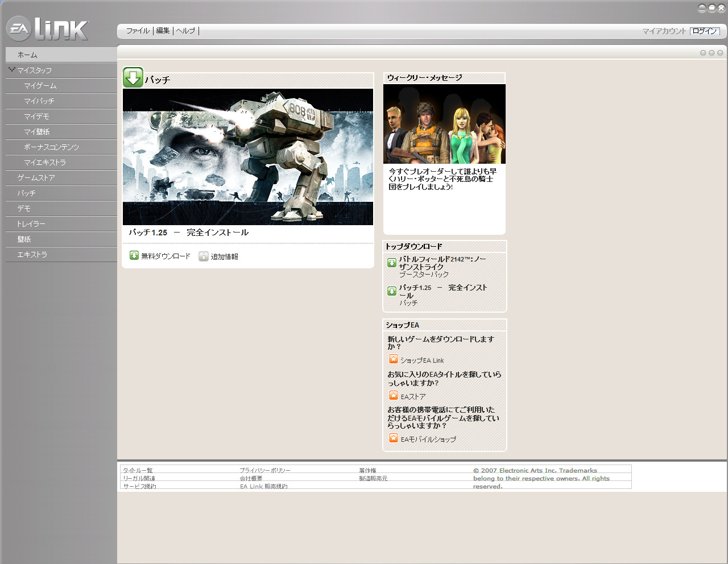Click the weekly message Sims characters image
Screen dimensions: 728x564
[x=444, y=124]
